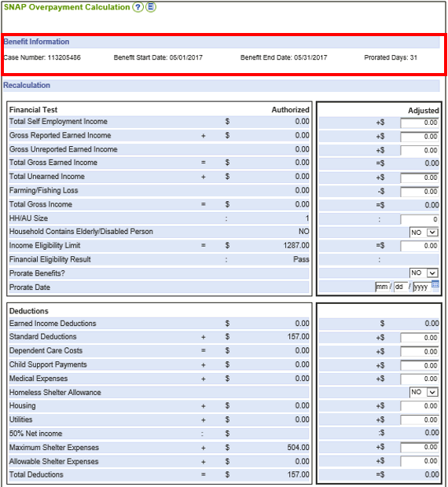This screenshot has width=448, height=487.
Task: Click the 50% Net income label
Action: click(x=35, y=434)
